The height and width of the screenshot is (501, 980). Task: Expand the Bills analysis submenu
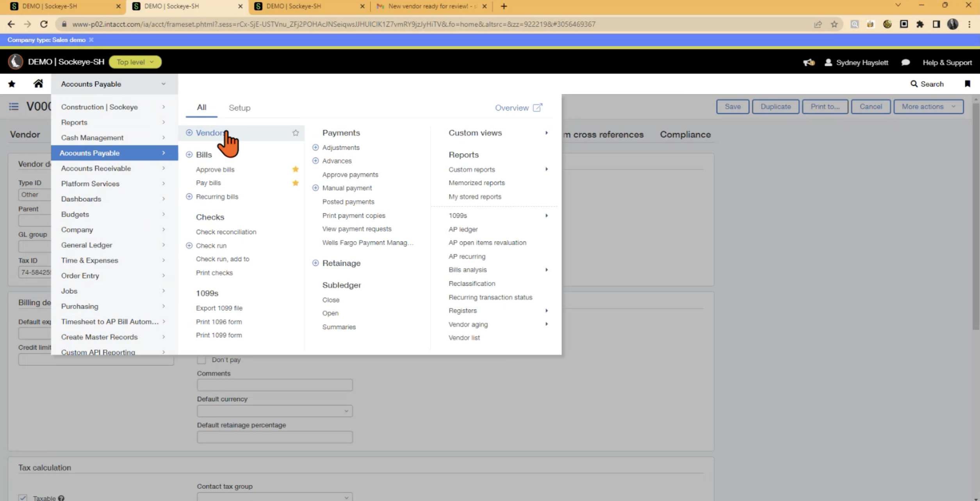click(x=546, y=270)
